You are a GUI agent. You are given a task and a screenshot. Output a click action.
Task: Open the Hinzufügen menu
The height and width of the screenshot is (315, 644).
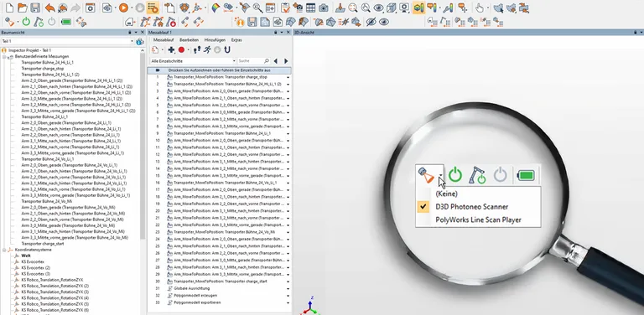(x=215, y=39)
